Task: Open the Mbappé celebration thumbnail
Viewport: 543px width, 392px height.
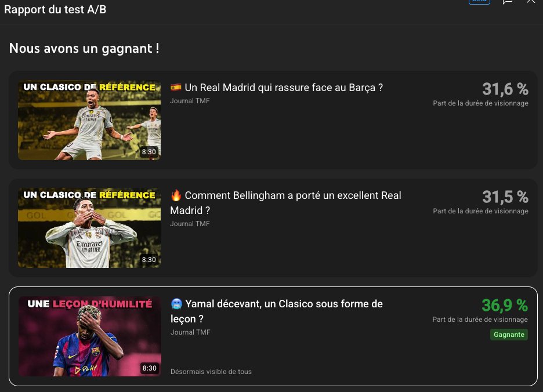Action: click(x=89, y=120)
